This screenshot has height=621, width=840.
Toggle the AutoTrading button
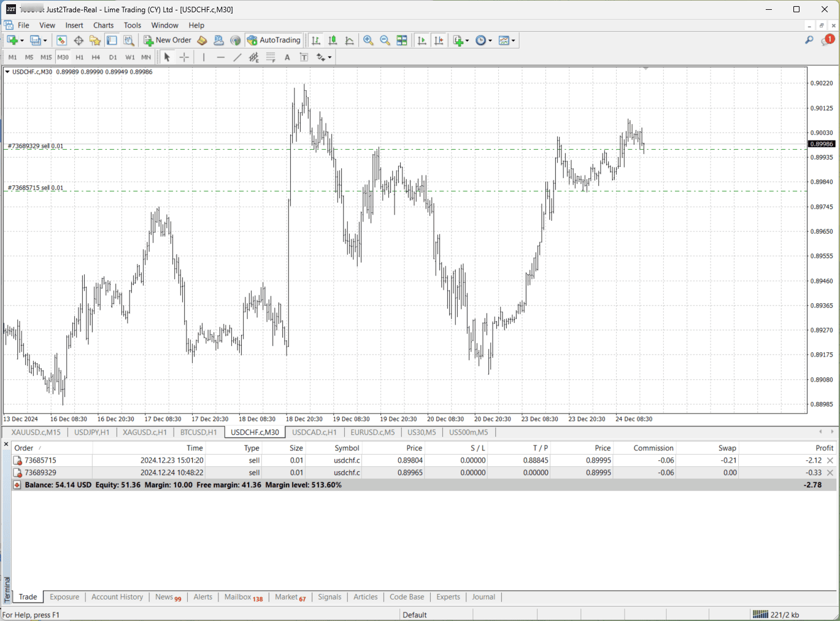(274, 40)
